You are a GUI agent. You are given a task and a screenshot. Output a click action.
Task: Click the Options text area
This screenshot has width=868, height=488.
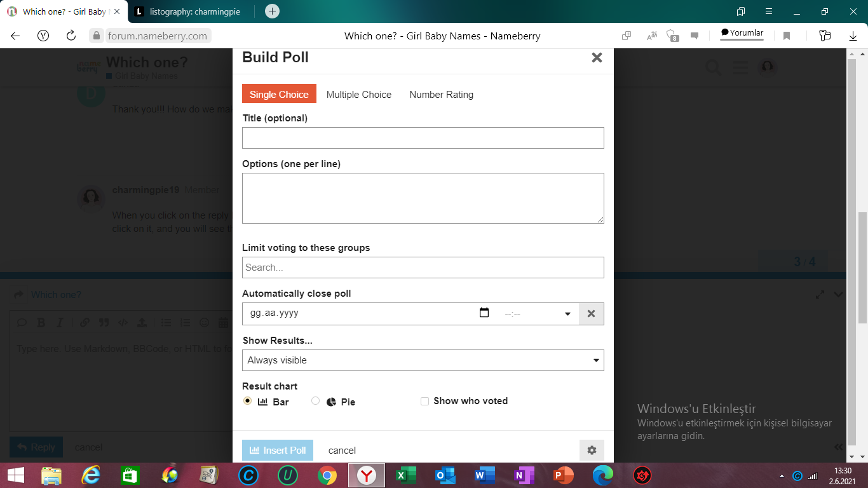(x=423, y=198)
